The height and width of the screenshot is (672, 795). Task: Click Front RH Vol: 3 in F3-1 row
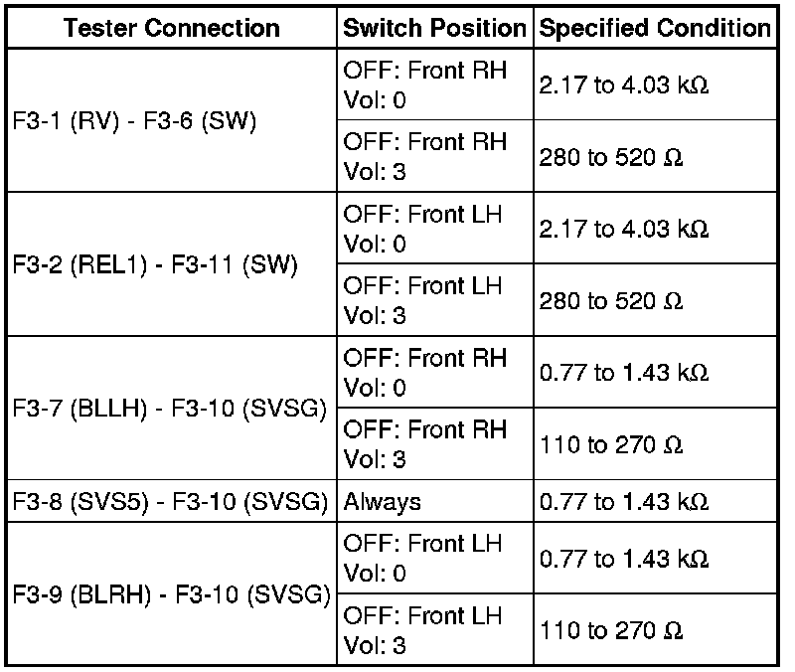(x=424, y=157)
